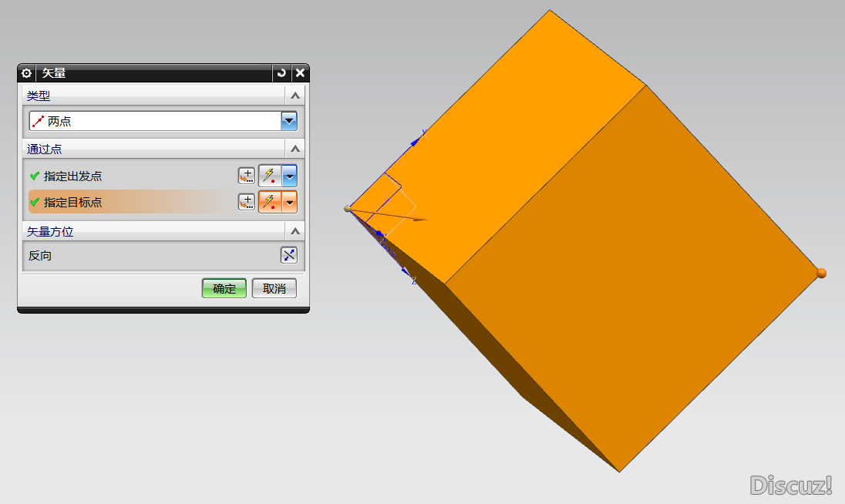
Task: Click inferred point icon for 指定出发点
Action: tap(270, 176)
